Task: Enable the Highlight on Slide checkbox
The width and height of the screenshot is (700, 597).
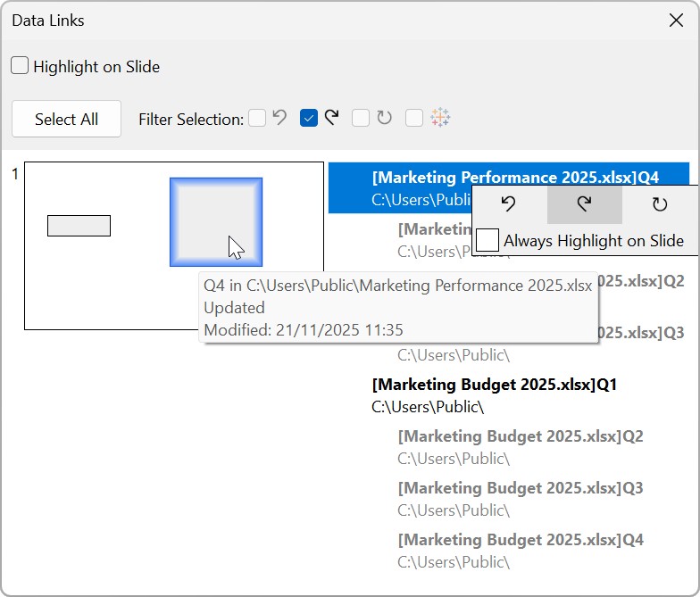Action: coord(20,66)
